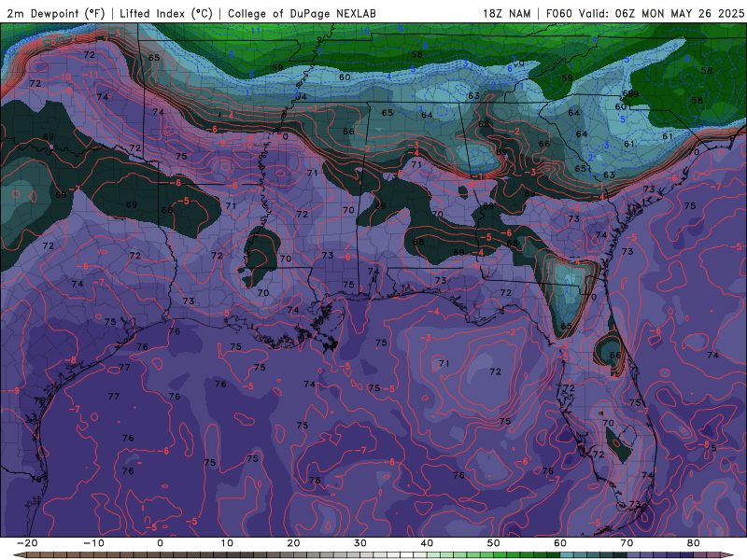Click the blue "11" lifted index label at top
This screenshot has height=560, width=747.
(256, 31)
